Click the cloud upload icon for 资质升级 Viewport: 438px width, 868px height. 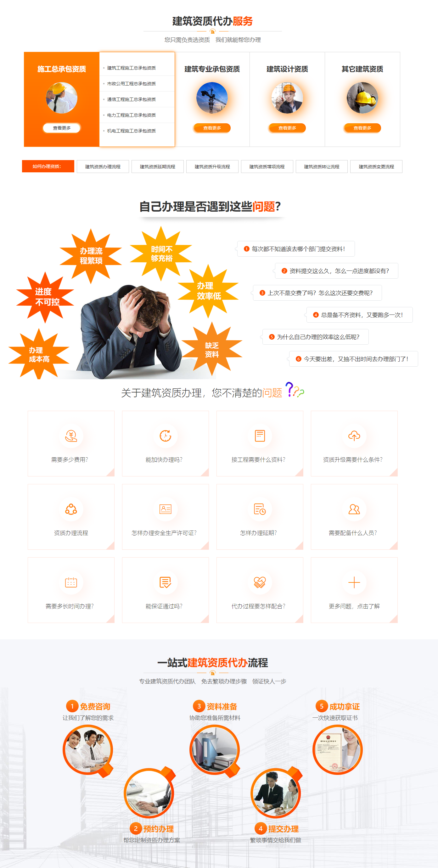[x=354, y=436]
